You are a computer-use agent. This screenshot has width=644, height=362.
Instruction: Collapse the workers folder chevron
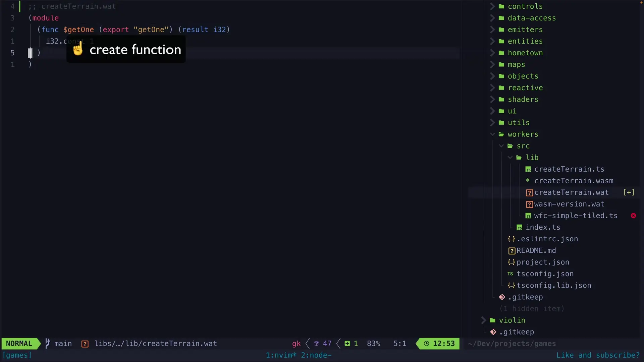[492, 134]
